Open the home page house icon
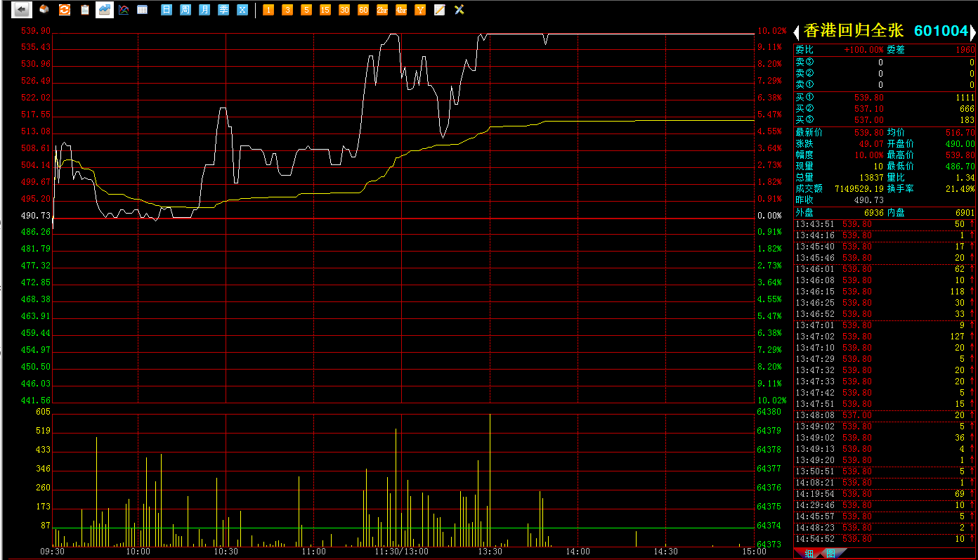Viewport: 978px width, 560px height. 44,10
